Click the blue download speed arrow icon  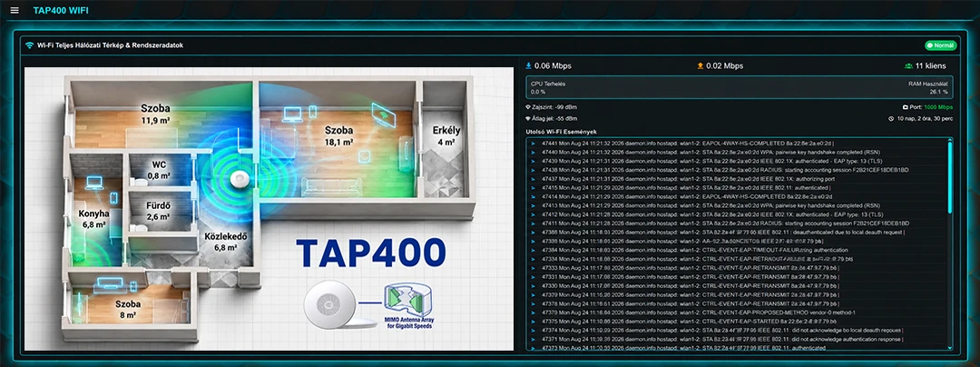pos(529,65)
